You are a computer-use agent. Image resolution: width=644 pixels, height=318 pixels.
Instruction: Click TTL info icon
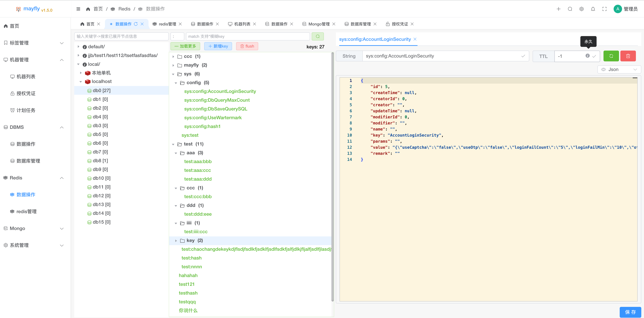pyautogui.click(x=587, y=56)
